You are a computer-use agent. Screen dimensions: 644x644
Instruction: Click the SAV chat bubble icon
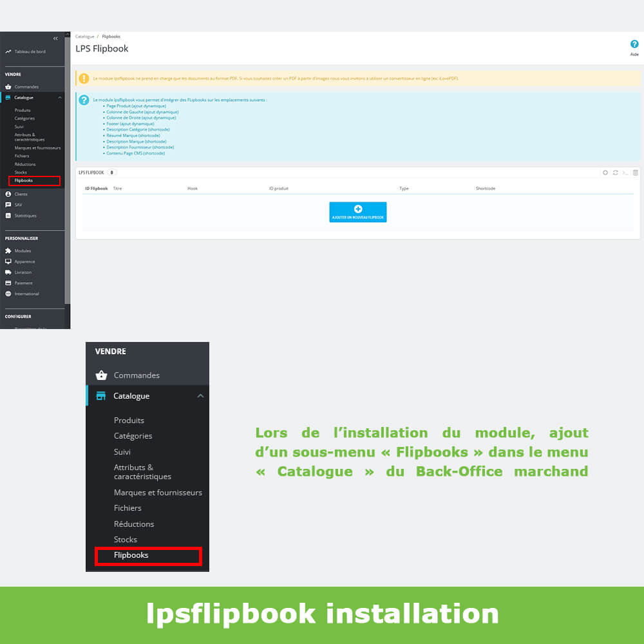coord(8,205)
